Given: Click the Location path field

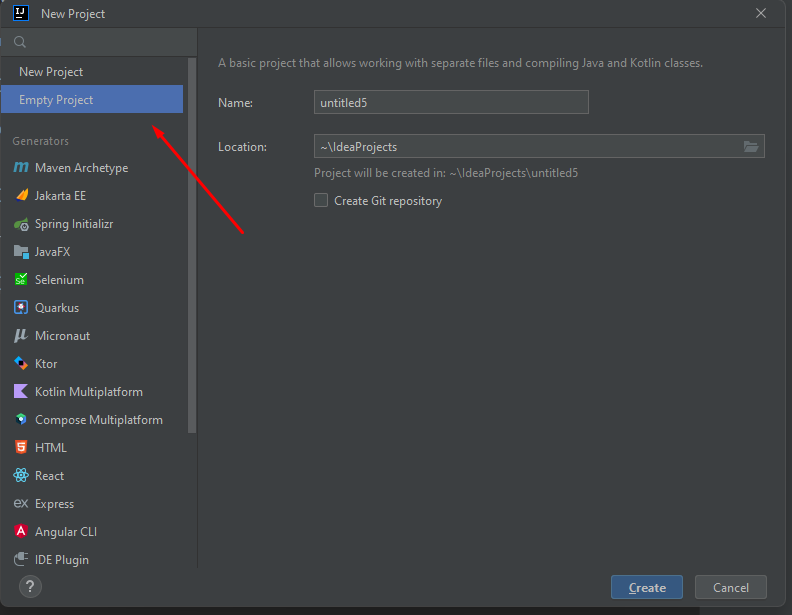Looking at the screenshot, I should tap(525, 147).
